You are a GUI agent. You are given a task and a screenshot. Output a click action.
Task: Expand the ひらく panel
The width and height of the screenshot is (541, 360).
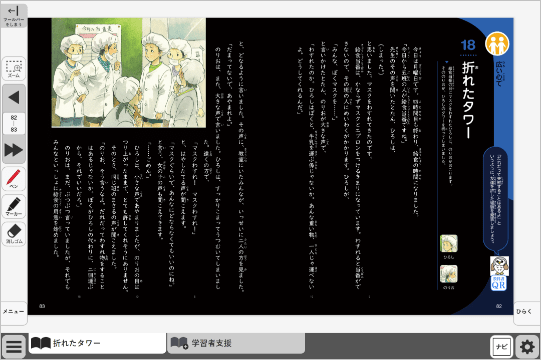(525, 312)
